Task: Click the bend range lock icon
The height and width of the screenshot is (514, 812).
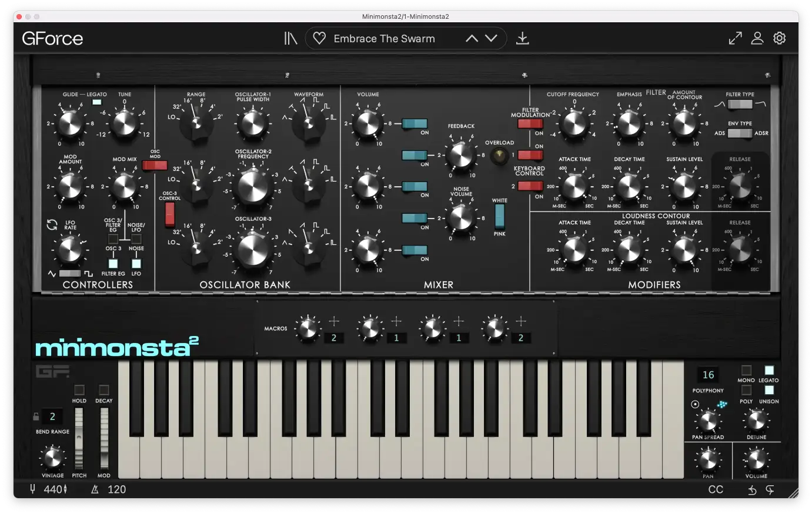Action: click(36, 416)
